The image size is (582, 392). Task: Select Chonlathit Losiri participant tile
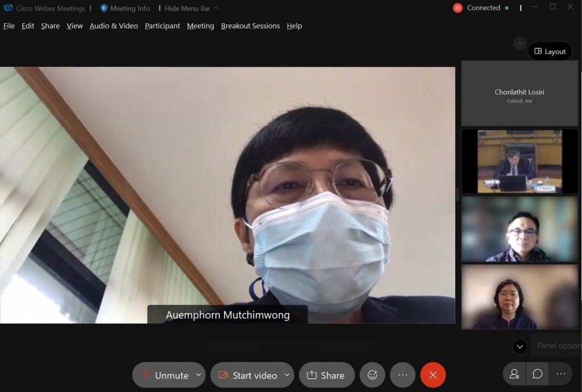tap(519, 94)
